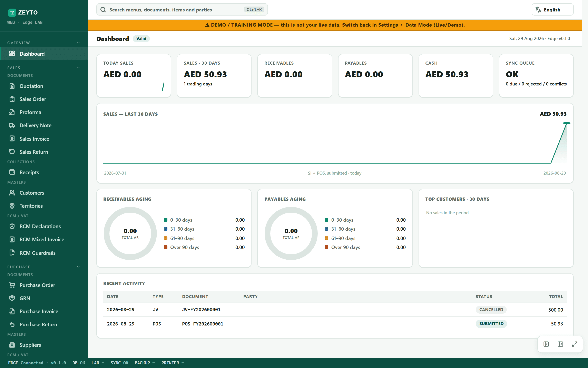Click the TOTAL column header

(x=556, y=296)
